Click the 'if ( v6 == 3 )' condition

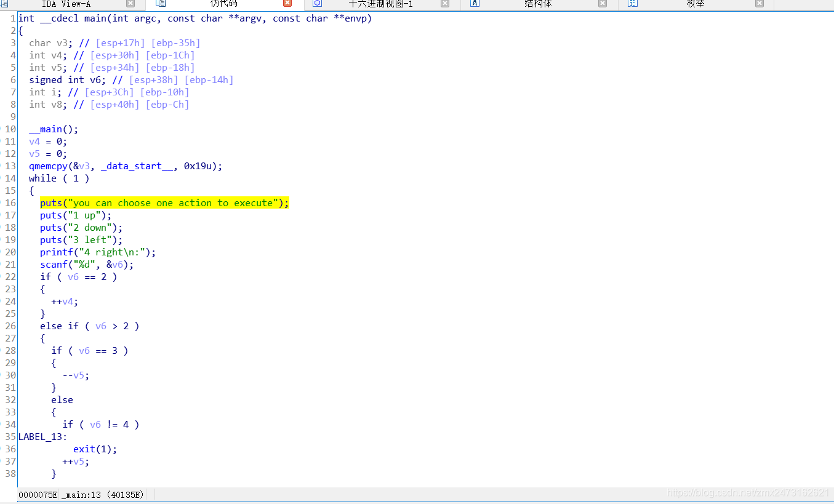click(x=90, y=351)
